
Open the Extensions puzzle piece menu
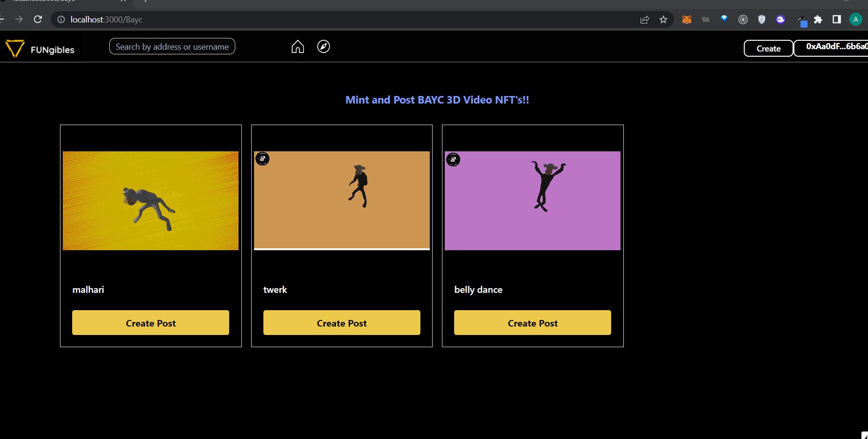818,20
